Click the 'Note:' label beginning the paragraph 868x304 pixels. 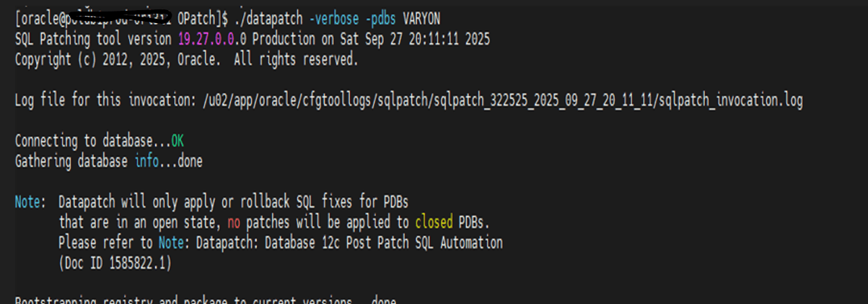point(30,202)
